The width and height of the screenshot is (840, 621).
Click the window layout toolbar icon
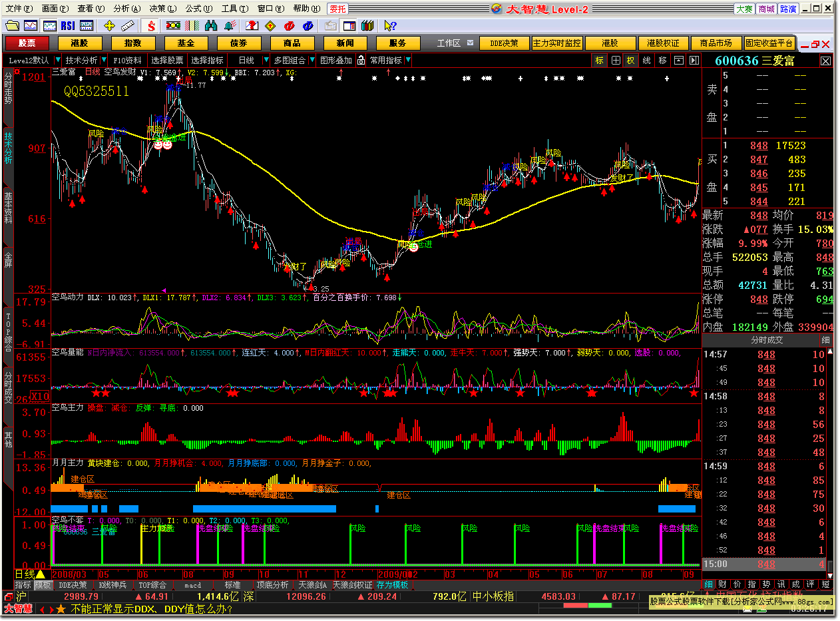click(x=349, y=26)
